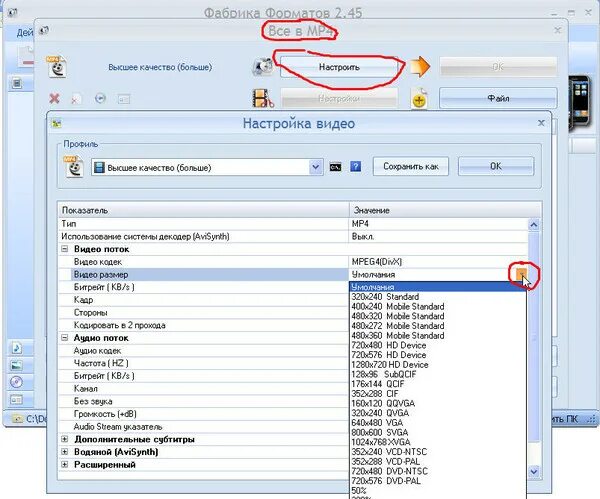Select 720x576 DVD-PAL size
Screen dimensions: 600x499
438,481
